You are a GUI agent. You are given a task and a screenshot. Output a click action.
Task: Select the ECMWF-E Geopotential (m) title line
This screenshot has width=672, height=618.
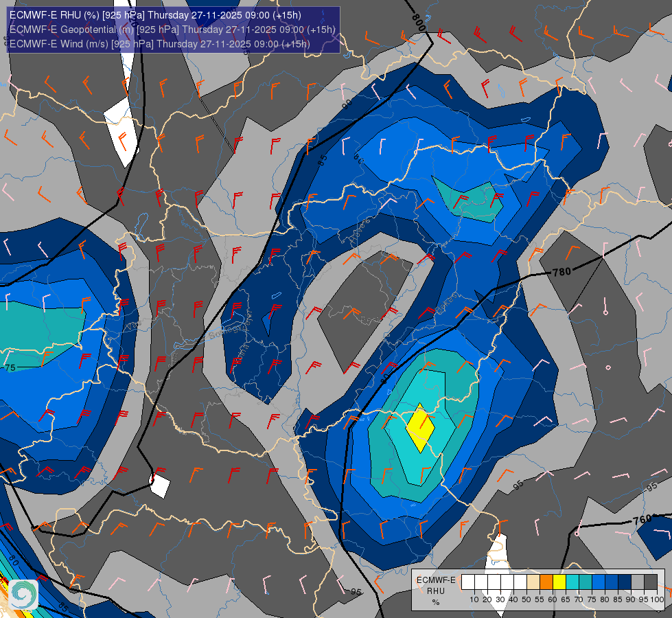pos(172,30)
